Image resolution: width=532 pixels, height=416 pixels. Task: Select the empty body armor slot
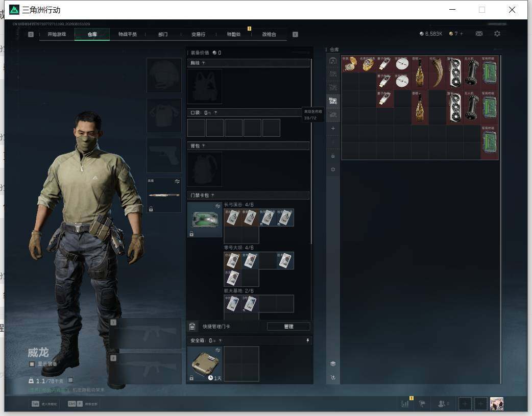click(x=164, y=115)
